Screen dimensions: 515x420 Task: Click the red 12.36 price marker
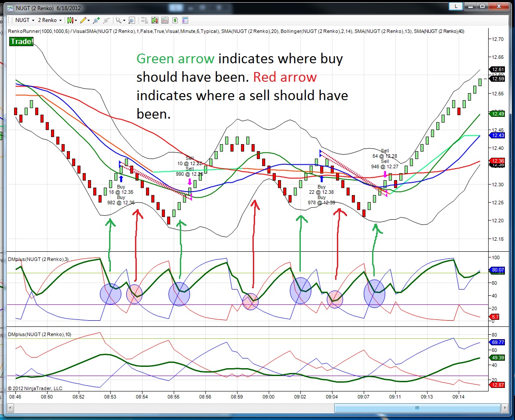pos(497,161)
